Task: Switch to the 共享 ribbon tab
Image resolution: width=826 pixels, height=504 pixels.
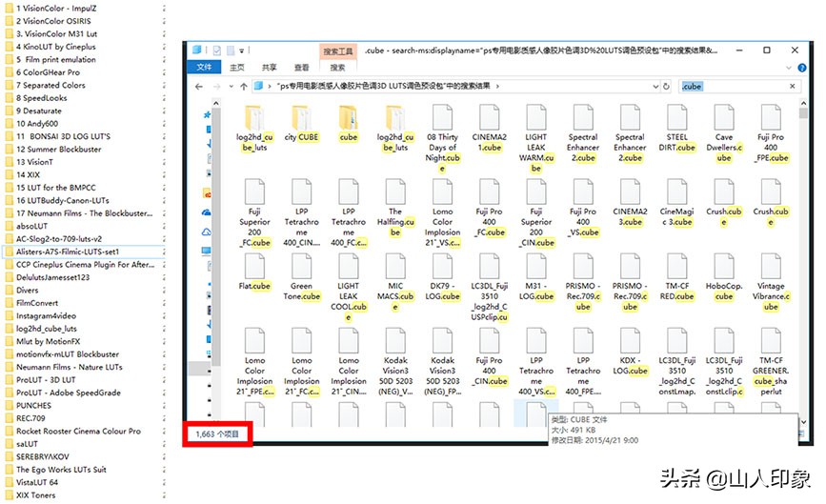Action: pos(270,68)
